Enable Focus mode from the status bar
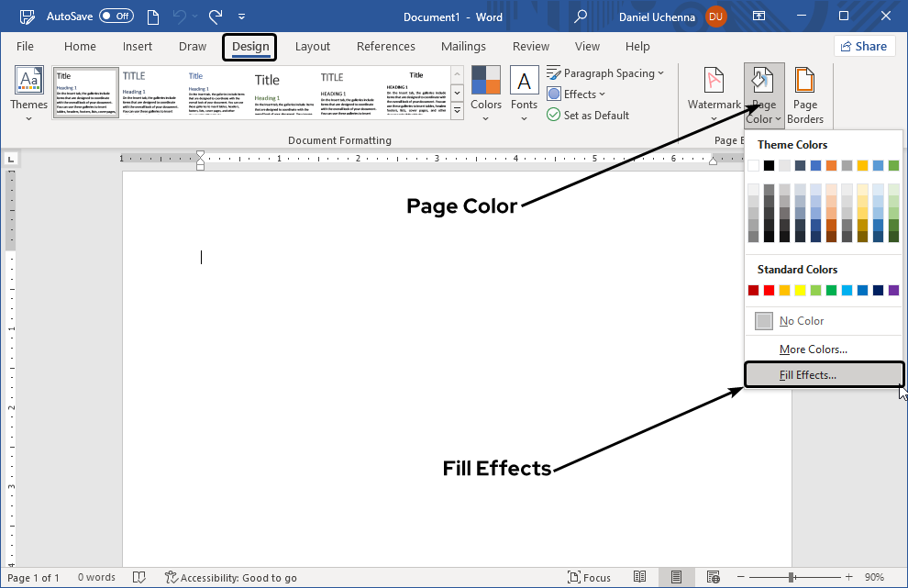The width and height of the screenshot is (908, 588). point(590,577)
